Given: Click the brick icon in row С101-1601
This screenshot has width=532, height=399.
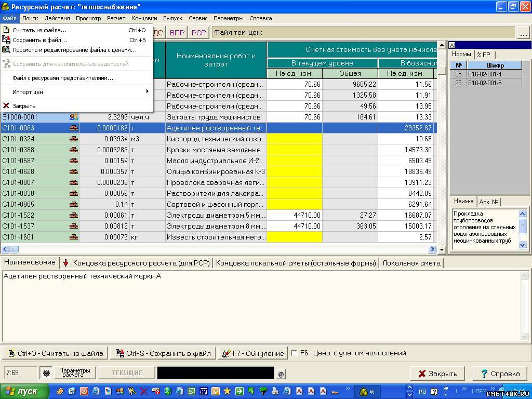Looking at the screenshot, I should 74,237.
